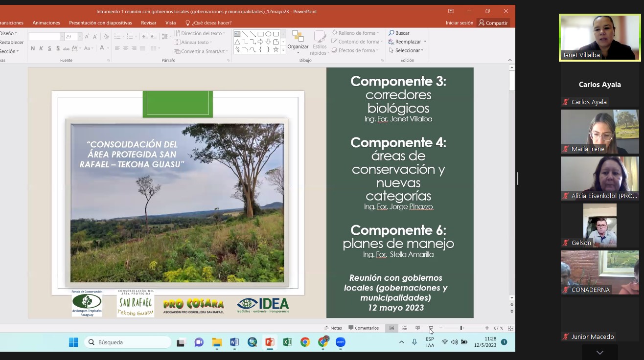Screen dimensions: 644x360
Task: Start the slide show from status bar
Action: [x=431, y=328]
